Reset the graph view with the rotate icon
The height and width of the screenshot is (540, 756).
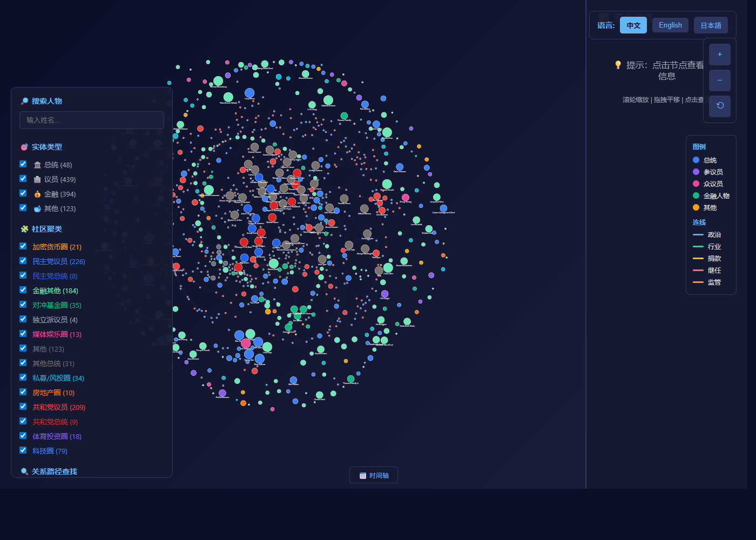tap(720, 106)
